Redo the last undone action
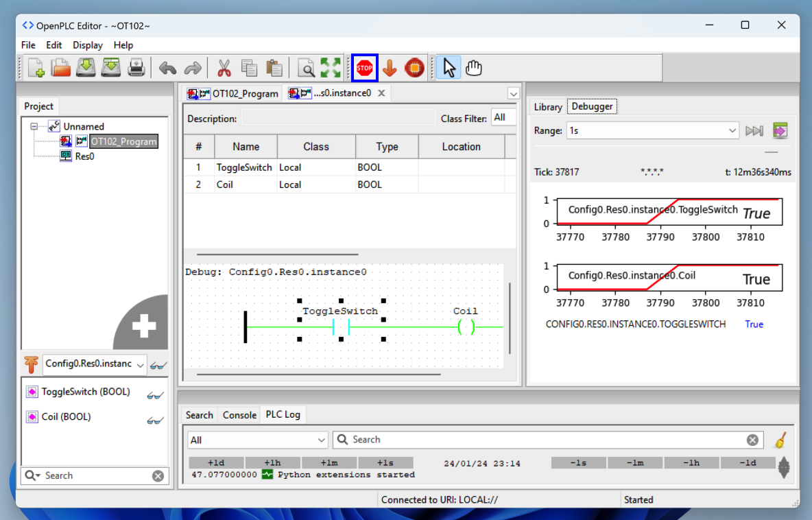Screen dimensions: 812x520 [x=193, y=68]
